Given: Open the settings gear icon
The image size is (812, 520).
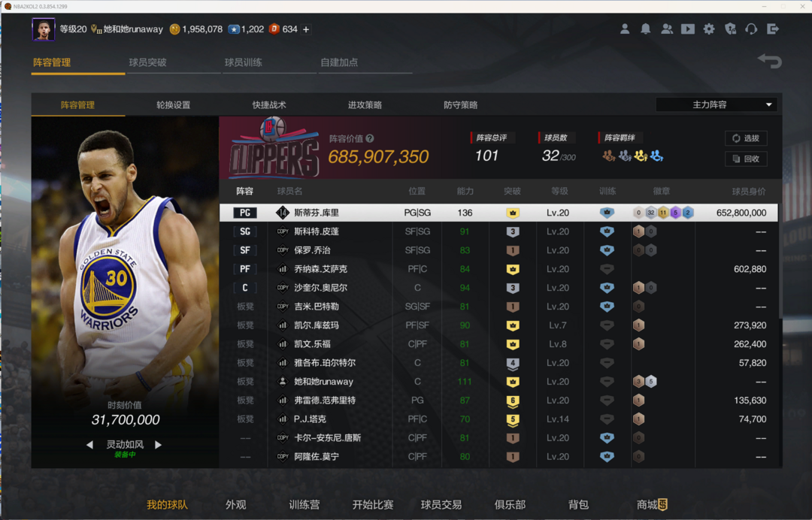Looking at the screenshot, I should point(709,29).
